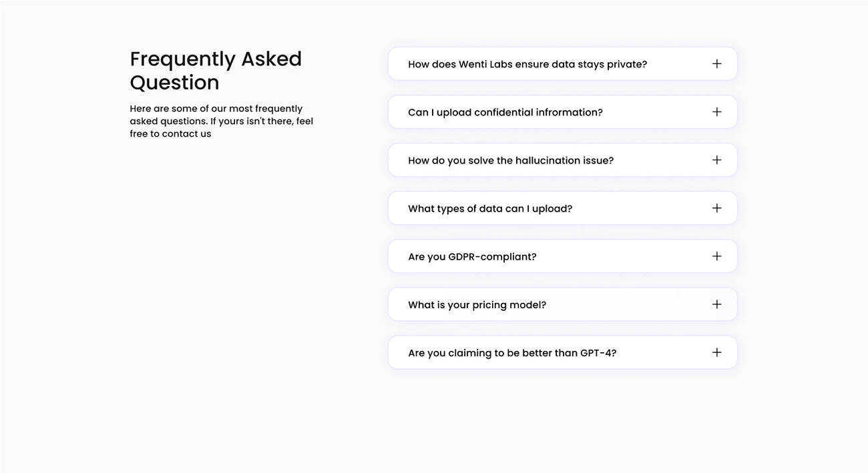Click plus icon on the GDPR-compliant row

pos(716,256)
